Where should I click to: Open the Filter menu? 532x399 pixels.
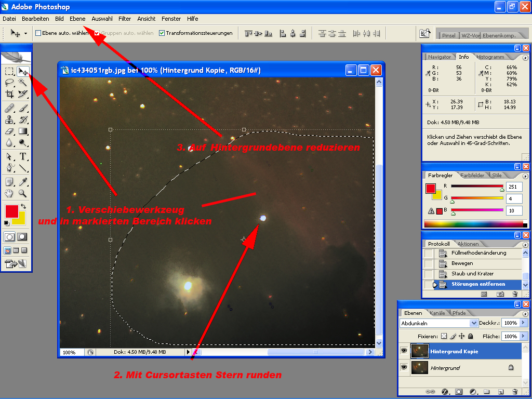click(125, 19)
